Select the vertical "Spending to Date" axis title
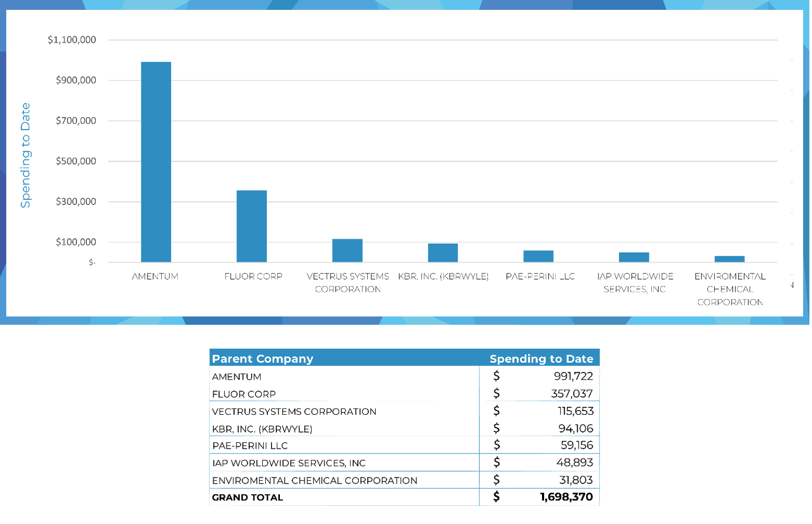812x524 pixels. tap(26, 155)
